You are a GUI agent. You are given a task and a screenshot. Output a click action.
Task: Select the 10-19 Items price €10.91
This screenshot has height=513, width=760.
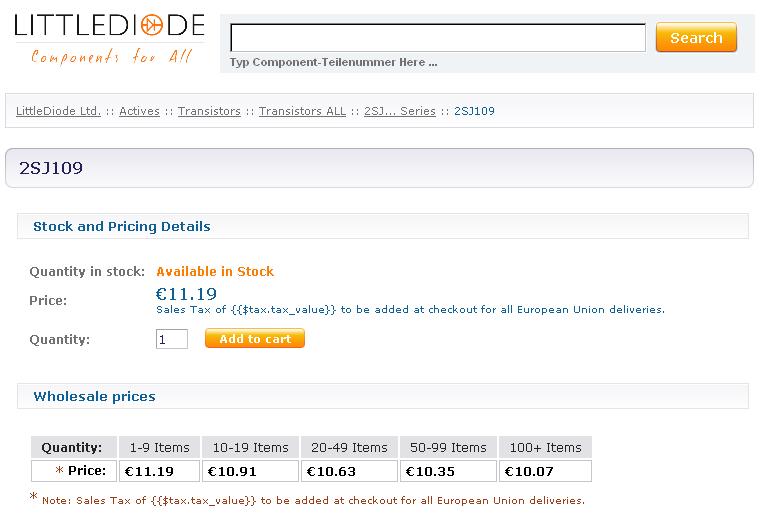click(251, 471)
